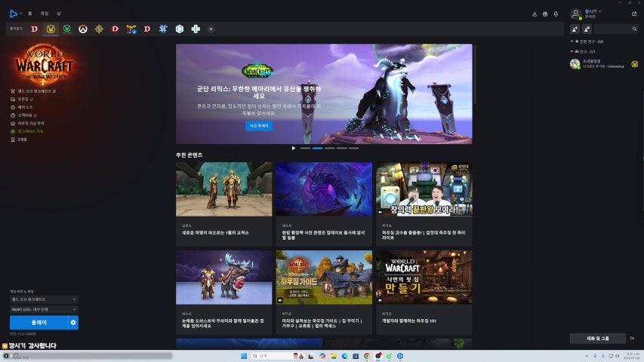
Task: Open the game version dropdown
Action: [44, 299]
